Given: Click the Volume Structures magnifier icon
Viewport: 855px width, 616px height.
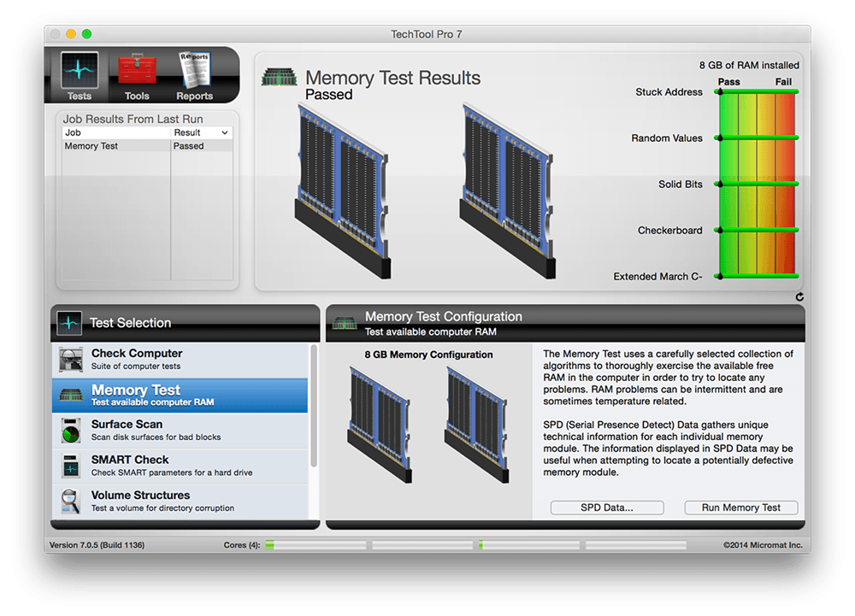Looking at the screenshot, I should pos(71,501).
